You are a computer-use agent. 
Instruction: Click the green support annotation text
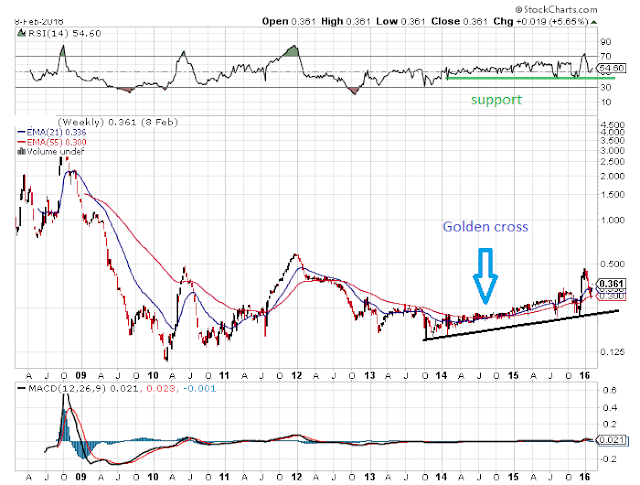coord(496,100)
